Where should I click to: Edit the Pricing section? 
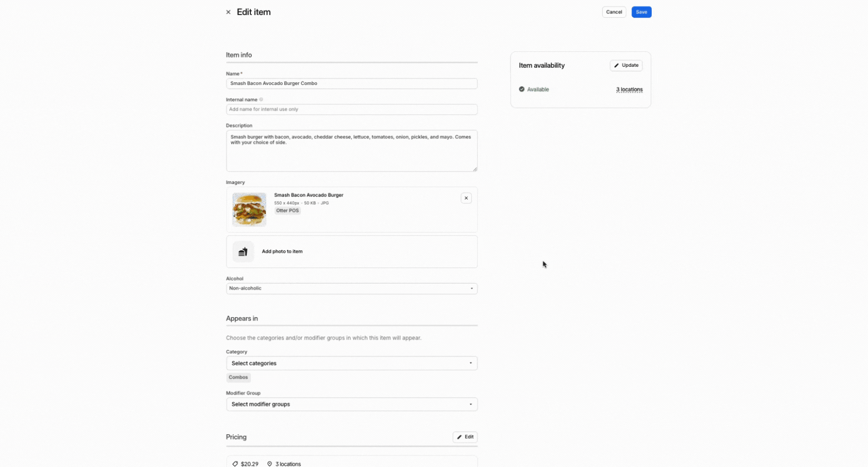(464, 437)
